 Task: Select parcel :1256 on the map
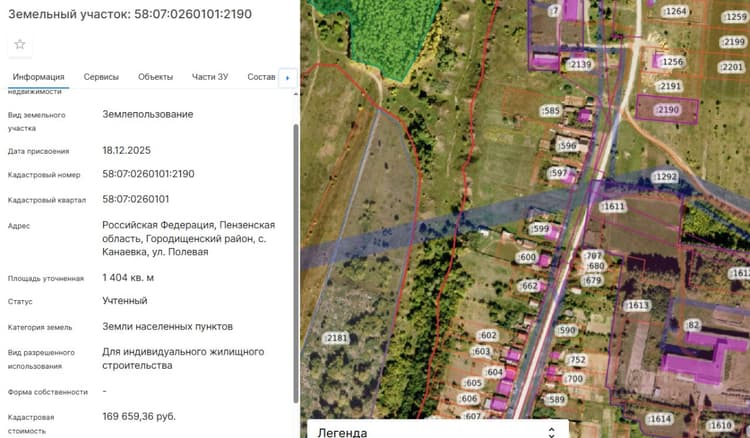pos(672,62)
